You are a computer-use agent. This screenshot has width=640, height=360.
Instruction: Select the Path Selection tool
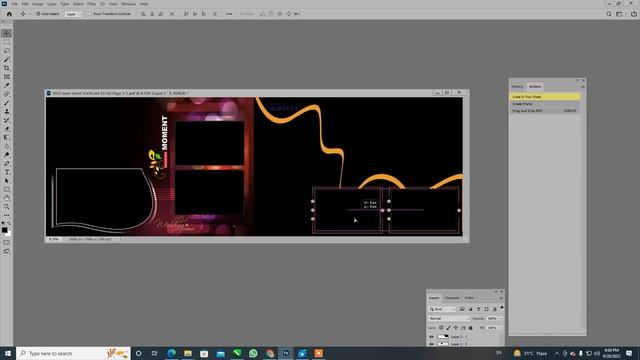tap(7, 181)
